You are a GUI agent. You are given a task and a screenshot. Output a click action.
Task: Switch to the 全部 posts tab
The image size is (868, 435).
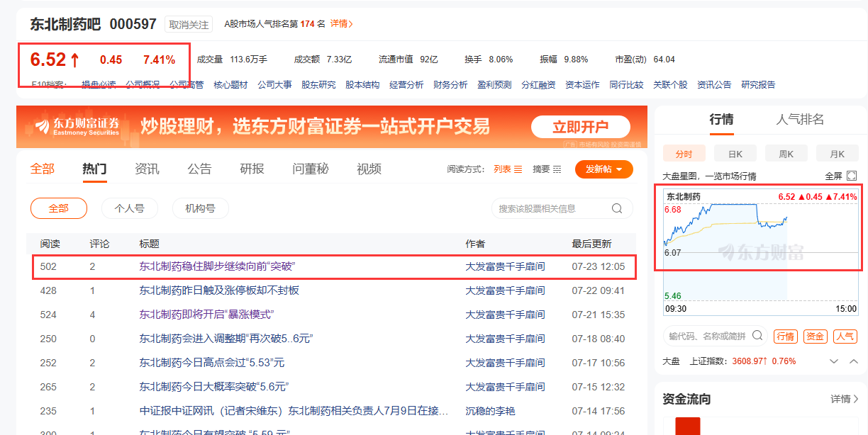tap(43, 169)
